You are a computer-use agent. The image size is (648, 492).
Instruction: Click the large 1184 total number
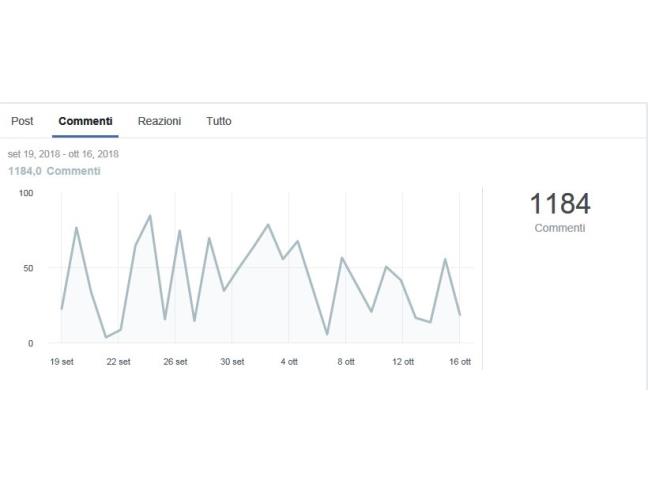tap(559, 204)
